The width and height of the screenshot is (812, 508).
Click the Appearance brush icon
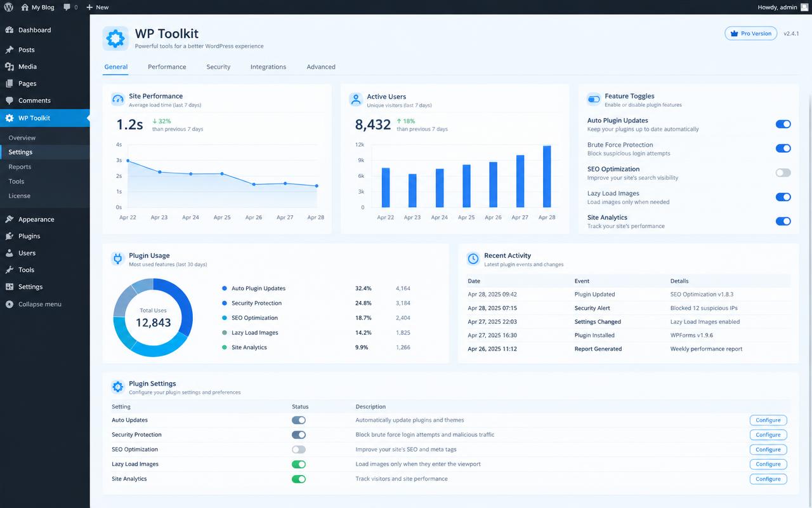pyautogui.click(x=10, y=219)
